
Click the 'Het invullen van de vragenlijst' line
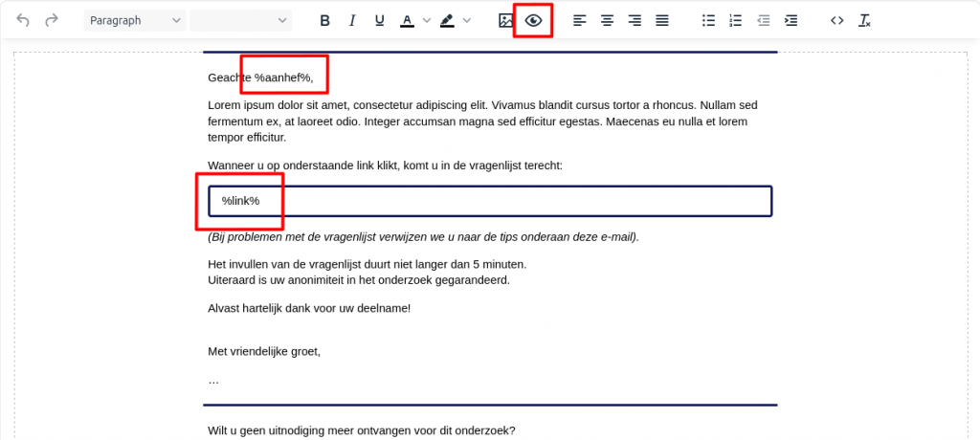pyautogui.click(x=367, y=265)
